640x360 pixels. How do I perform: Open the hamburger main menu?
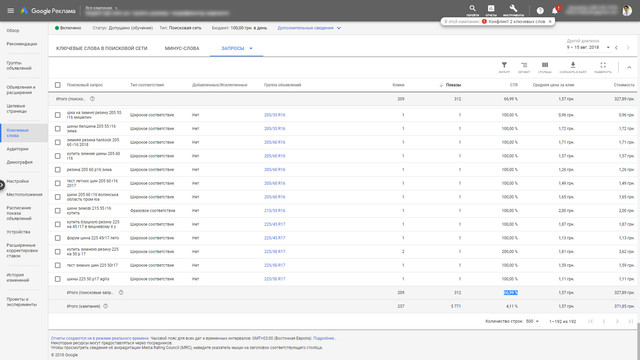pyautogui.click(x=11, y=11)
